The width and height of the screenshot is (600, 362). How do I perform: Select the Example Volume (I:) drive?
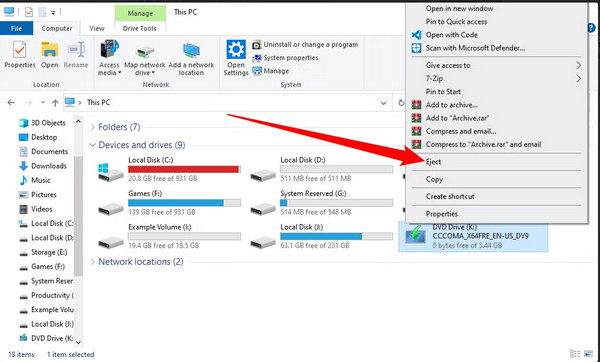(x=169, y=236)
